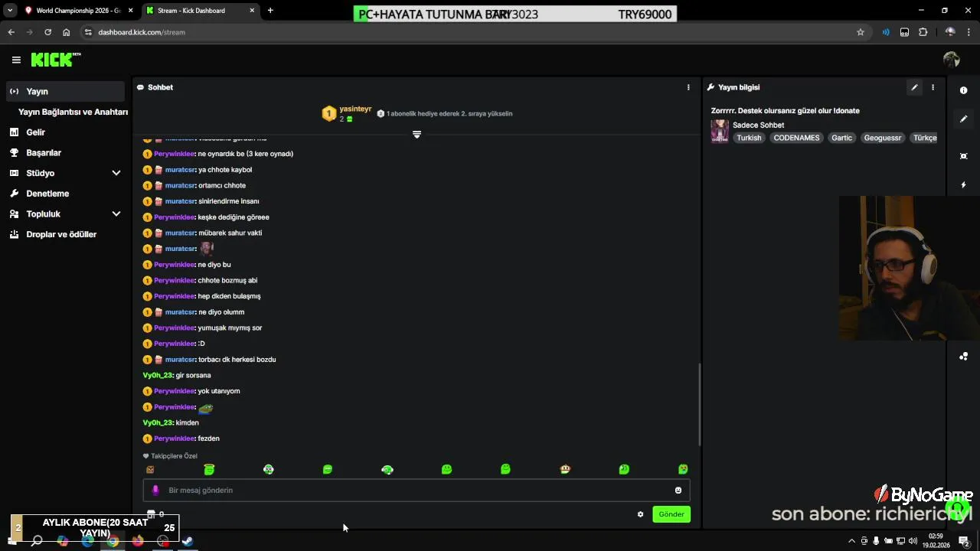Launch Steam from the taskbar
This screenshot has width=980, height=551.
pyautogui.click(x=188, y=541)
